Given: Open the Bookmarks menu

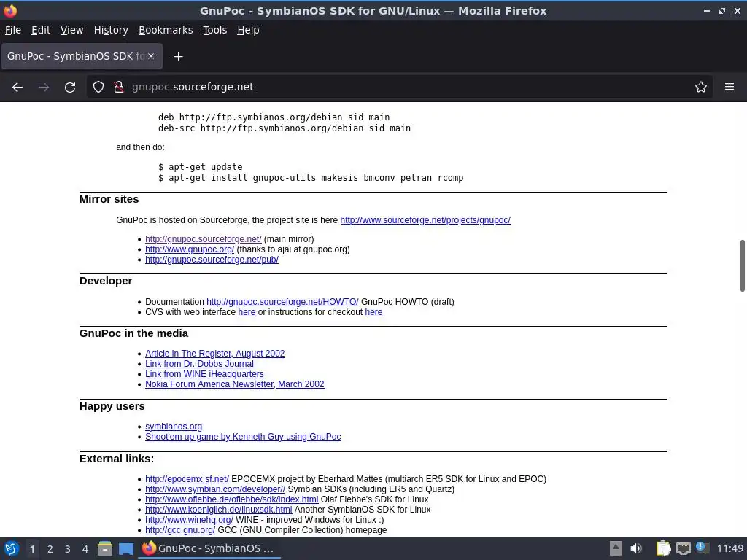Looking at the screenshot, I should coord(166,30).
